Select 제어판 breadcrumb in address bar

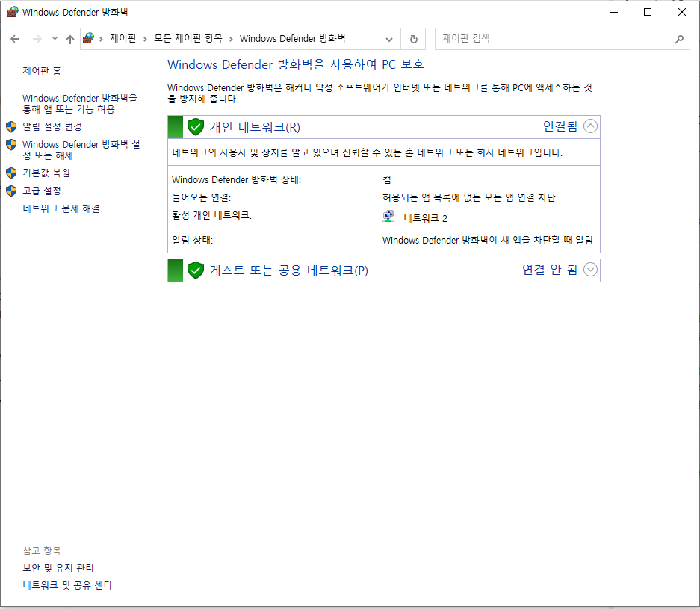123,38
